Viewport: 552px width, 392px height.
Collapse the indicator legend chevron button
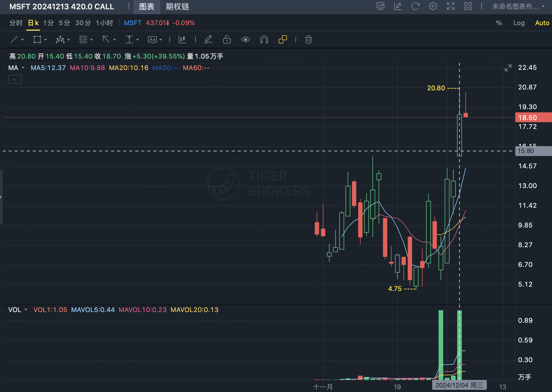(x=15, y=80)
